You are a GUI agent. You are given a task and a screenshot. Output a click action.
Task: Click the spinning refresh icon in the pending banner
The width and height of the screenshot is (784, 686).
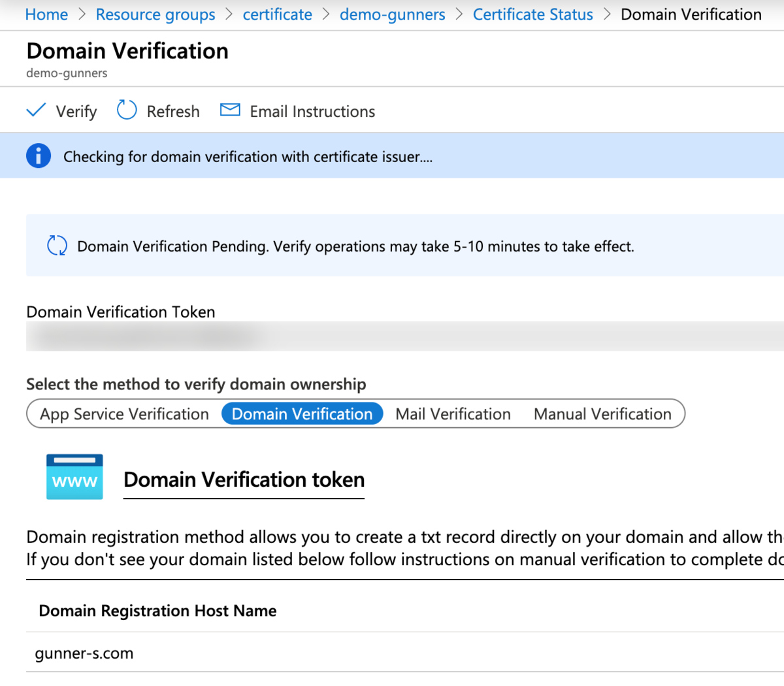(x=57, y=246)
